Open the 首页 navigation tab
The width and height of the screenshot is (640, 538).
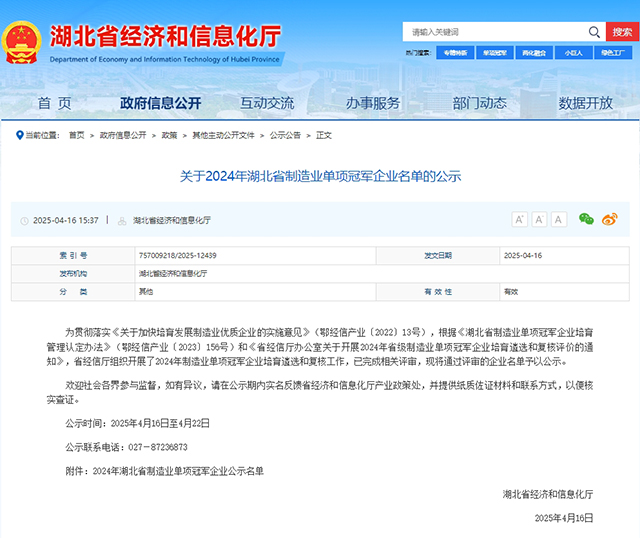(x=55, y=103)
